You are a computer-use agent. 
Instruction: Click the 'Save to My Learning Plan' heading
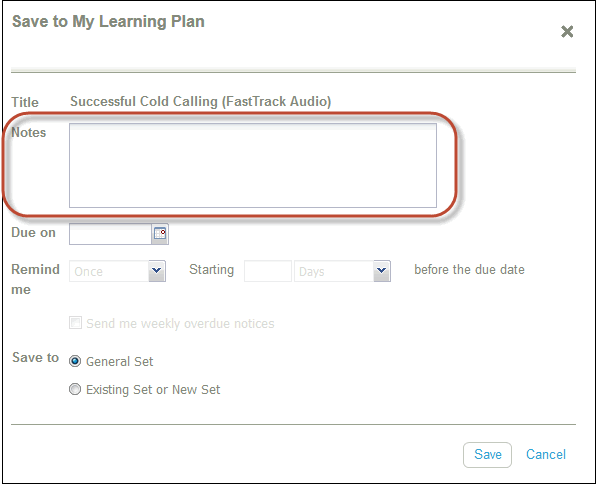108,22
